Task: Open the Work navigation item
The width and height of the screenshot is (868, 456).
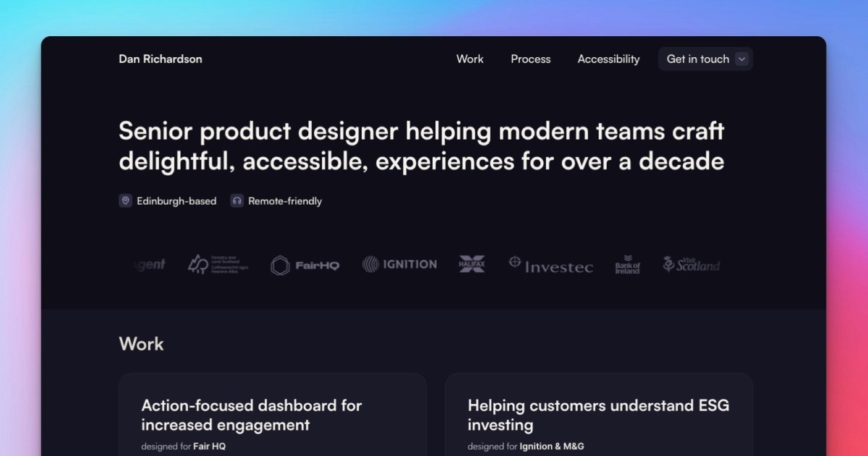Action: tap(470, 59)
